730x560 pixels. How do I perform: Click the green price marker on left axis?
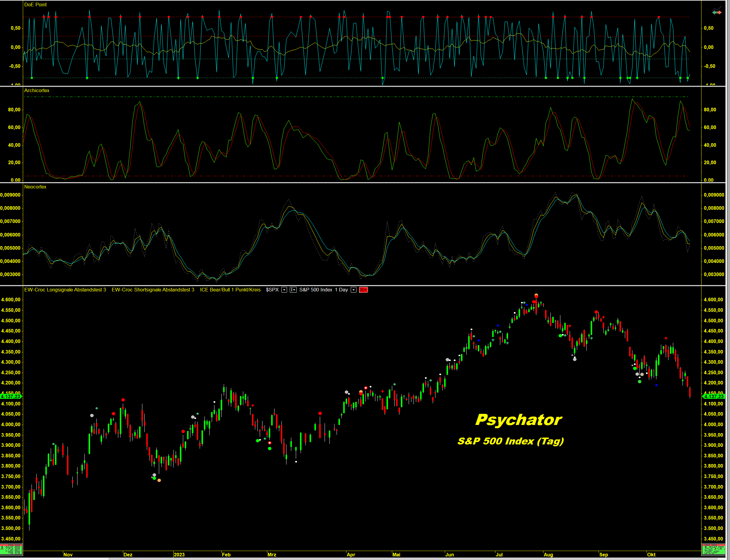(x=11, y=396)
